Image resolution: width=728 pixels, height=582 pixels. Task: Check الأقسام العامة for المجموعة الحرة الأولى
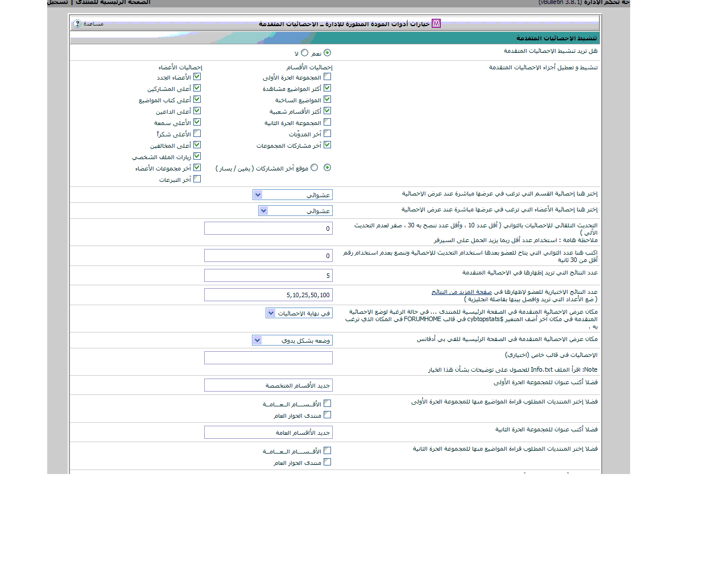(327, 404)
